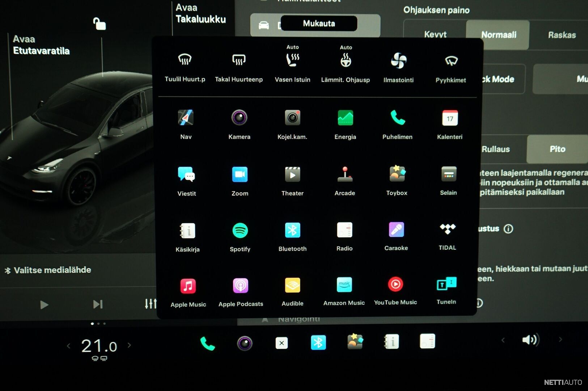
Task: Open Etutavaratila front trunk
Action: click(x=41, y=45)
